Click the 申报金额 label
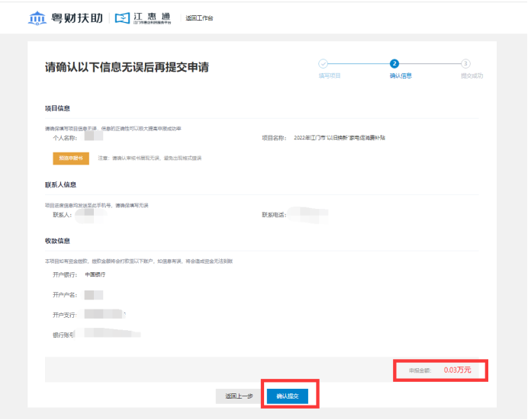Screen dimensions: 528x420 420,370
